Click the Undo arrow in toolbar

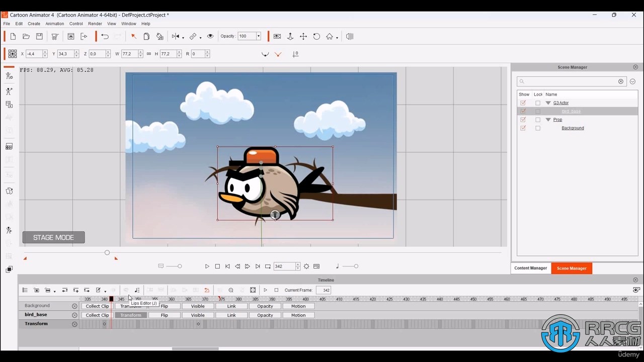pyautogui.click(x=105, y=36)
